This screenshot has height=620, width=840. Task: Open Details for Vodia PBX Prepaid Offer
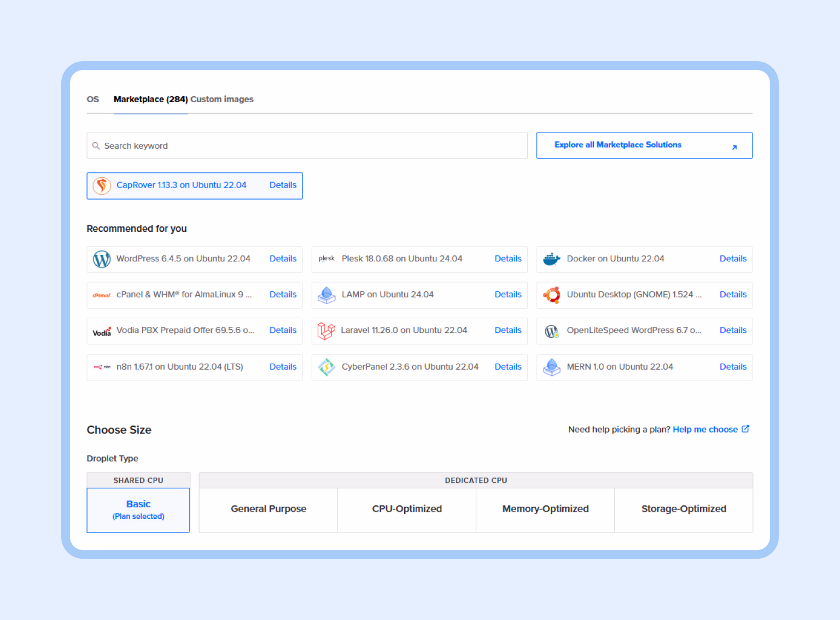[x=283, y=331]
